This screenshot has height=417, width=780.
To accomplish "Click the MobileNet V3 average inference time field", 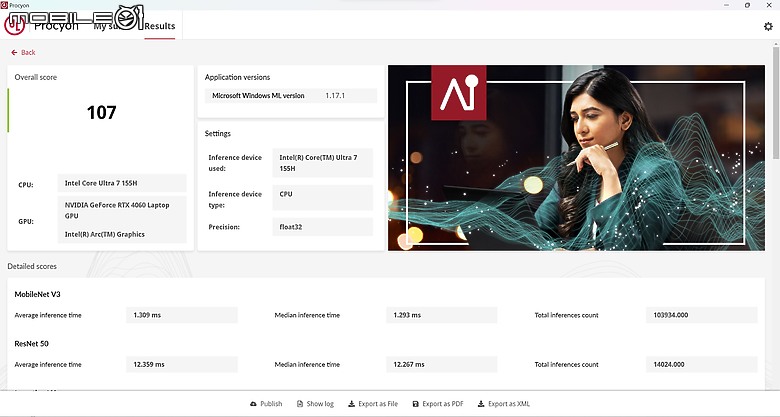I will pyautogui.click(x=182, y=315).
